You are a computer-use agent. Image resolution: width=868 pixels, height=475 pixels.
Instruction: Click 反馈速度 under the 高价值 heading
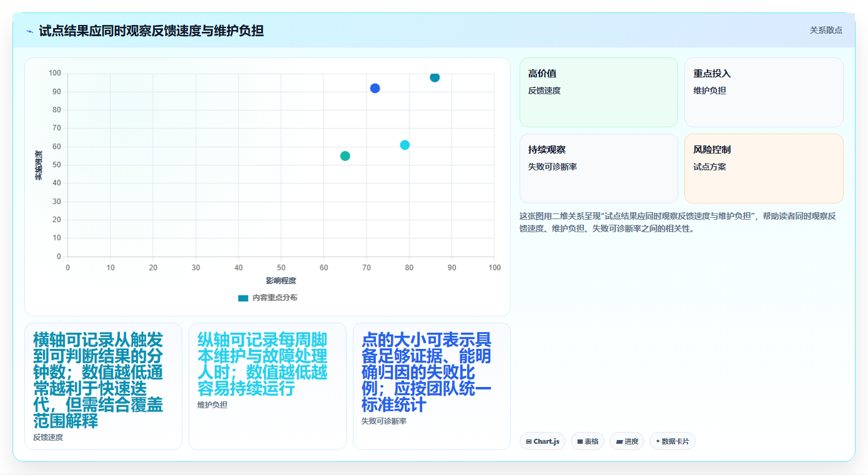click(545, 91)
